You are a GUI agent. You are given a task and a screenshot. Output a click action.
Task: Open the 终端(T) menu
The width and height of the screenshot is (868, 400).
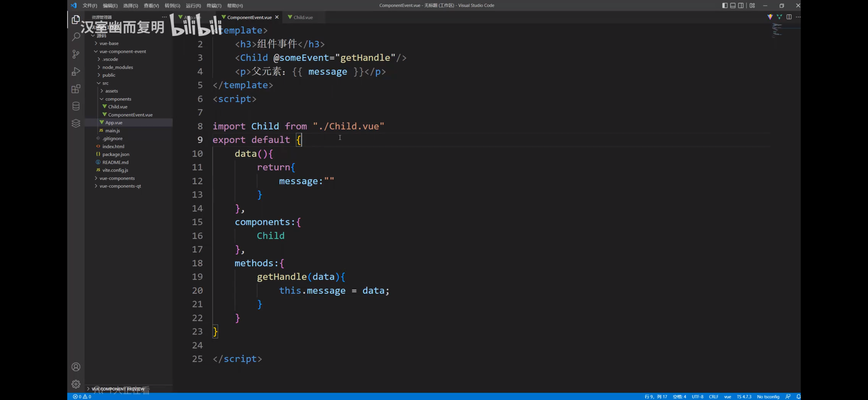(214, 5)
